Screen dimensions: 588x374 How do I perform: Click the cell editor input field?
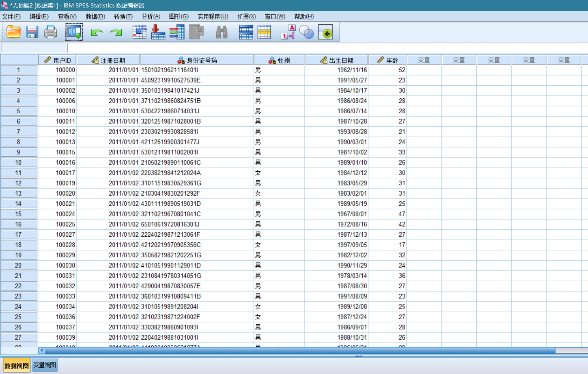327,47
